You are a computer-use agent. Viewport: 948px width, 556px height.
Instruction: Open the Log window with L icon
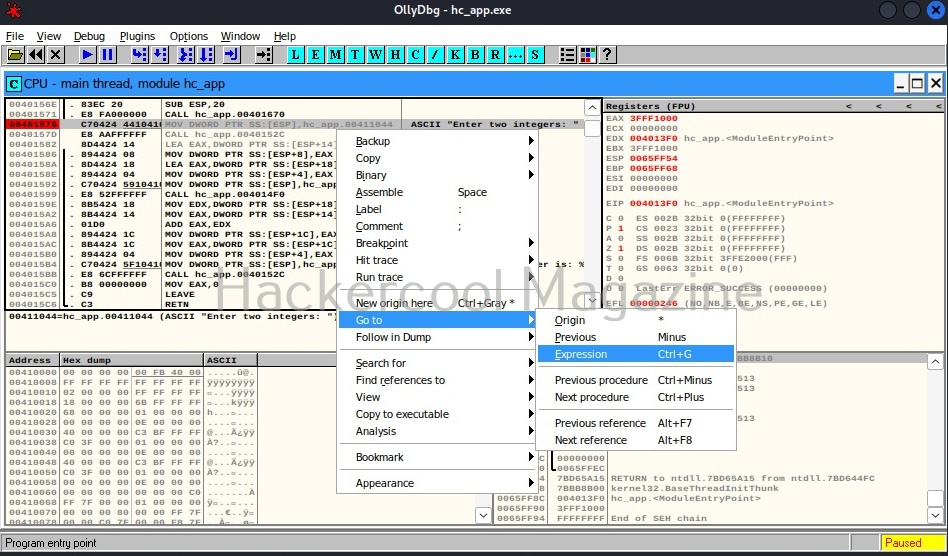pos(295,55)
